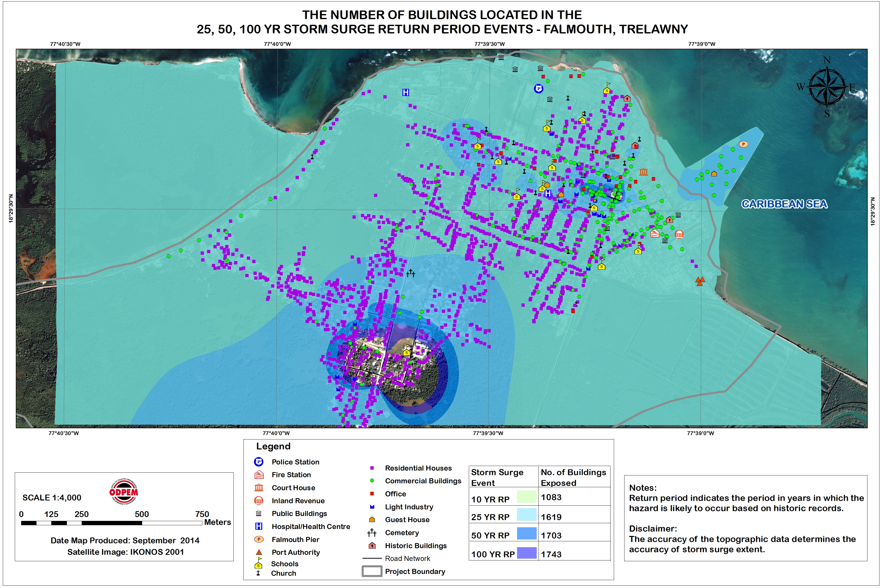Click the Falmouth Pier marker on the map
The image size is (882, 588).
coord(743,144)
